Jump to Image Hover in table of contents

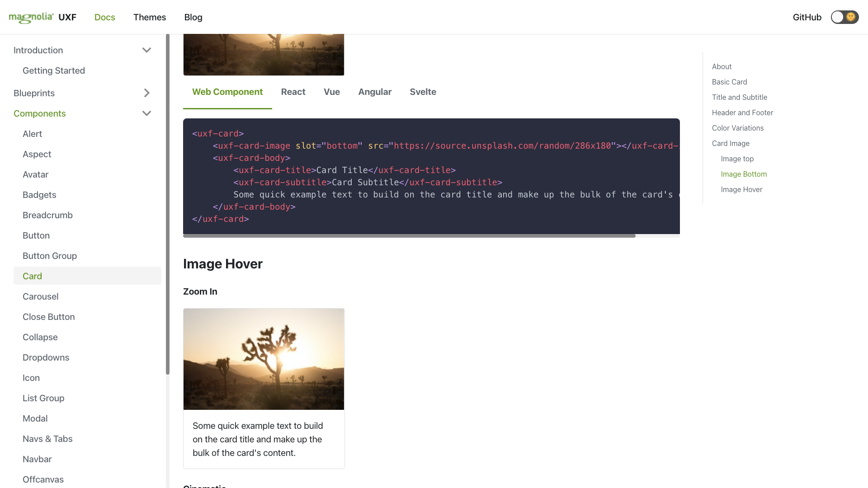click(x=741, y=189)
